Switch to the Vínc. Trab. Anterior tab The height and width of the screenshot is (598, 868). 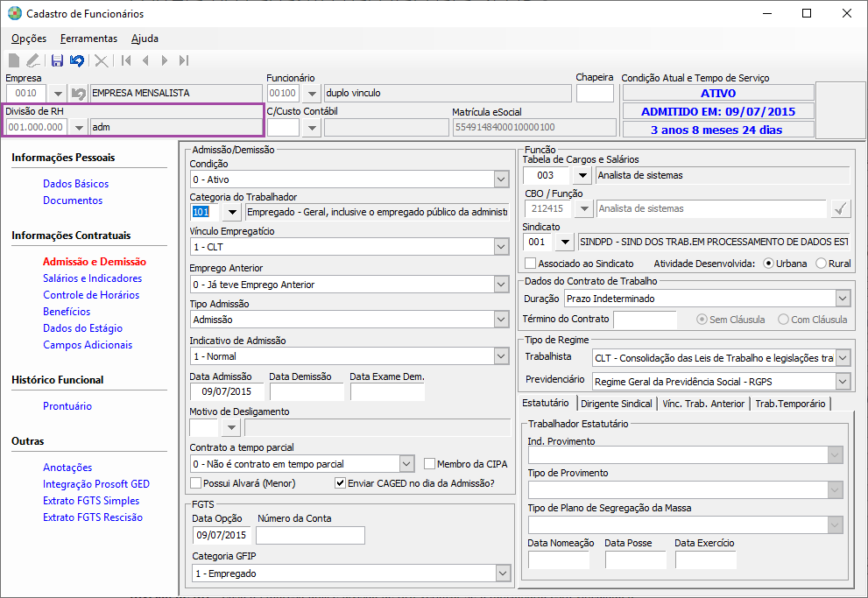click(703, 404)
